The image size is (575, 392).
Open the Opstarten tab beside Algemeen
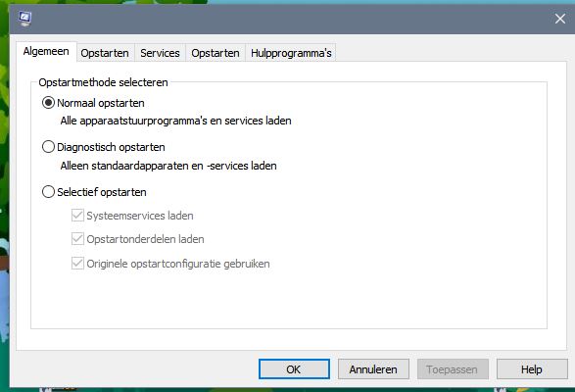coord(105,53)
